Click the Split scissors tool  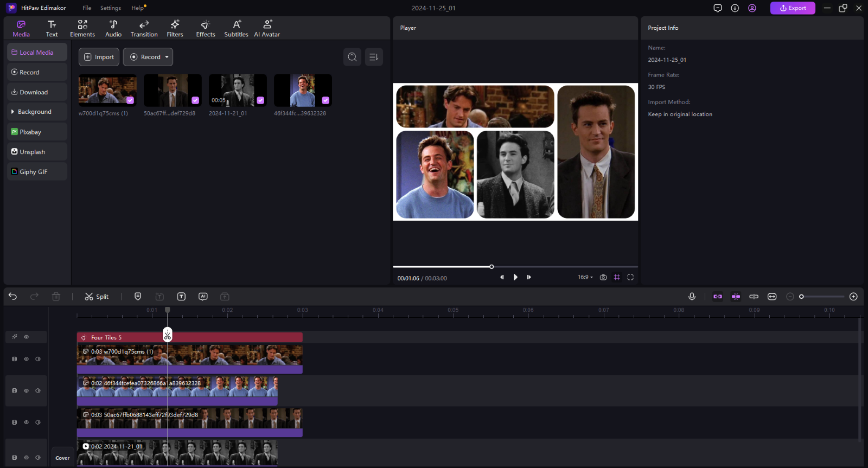(97, 297)
